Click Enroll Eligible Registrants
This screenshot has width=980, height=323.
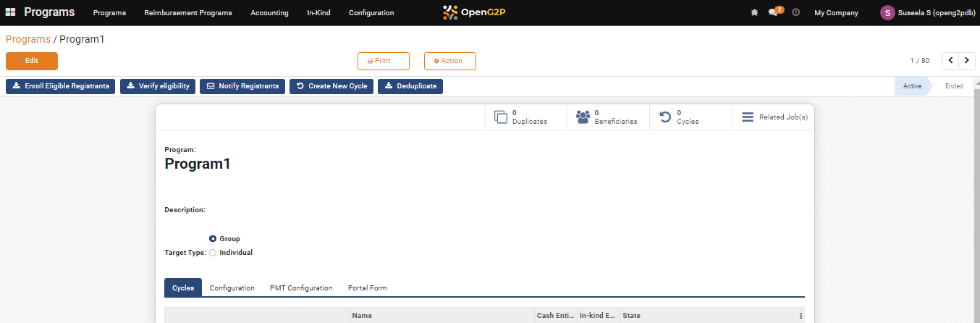pos(61,86)
